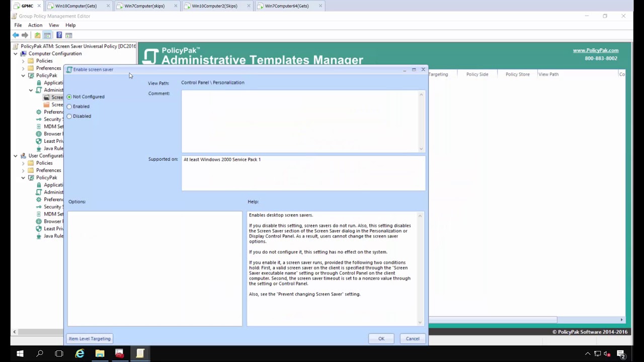644x362 pixels.
Task: Select Least Privilege shield icon under Computer Configuration
Action: [x=39, y=141]
